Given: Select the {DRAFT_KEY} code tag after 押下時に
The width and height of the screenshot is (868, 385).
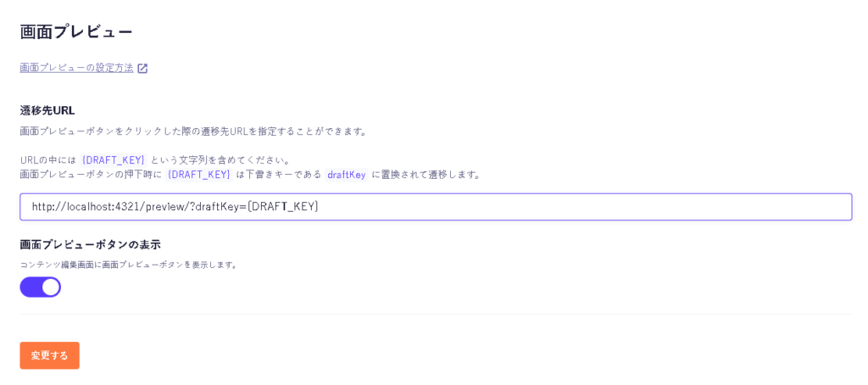Looking at the screenshot, I should click(198, 175).
